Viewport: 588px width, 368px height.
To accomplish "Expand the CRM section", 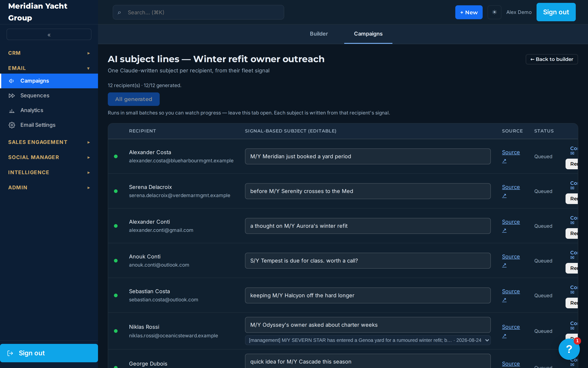I will coord(49,53).
